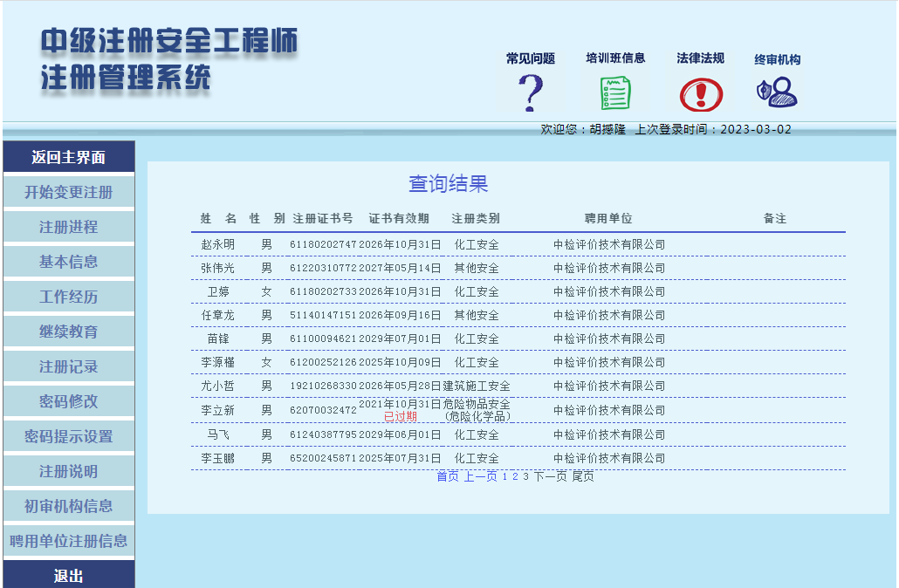899x588 pixels.
Task: Open the 注册记录 page
Action: pyautogui.click(x=68, y=366)
